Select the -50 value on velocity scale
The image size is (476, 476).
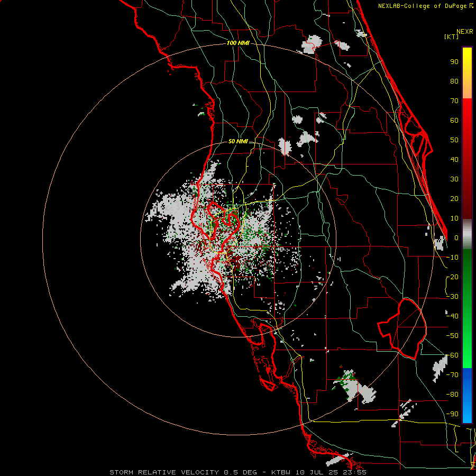click(x=452, y=336)
